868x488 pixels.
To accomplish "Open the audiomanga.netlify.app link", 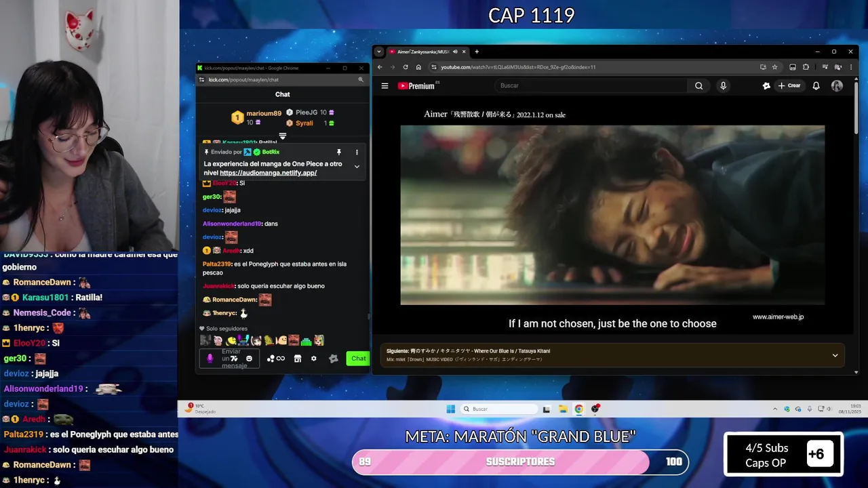I will pyautogui.click(x=269, y=173).
